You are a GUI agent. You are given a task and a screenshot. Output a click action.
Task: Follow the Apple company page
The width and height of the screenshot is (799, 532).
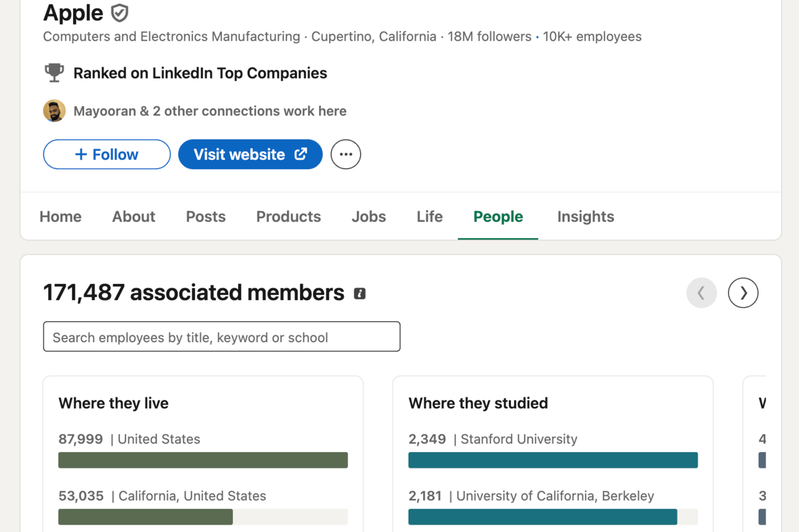point(107,155)
